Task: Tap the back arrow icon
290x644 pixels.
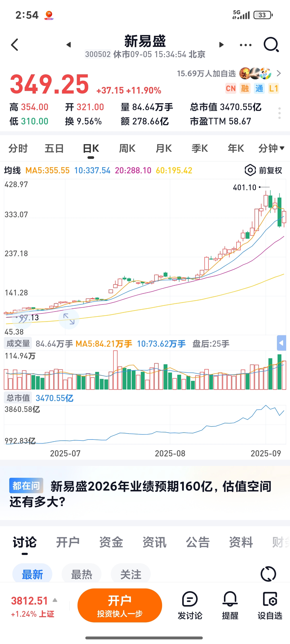Action: click(x=15, y=45)
